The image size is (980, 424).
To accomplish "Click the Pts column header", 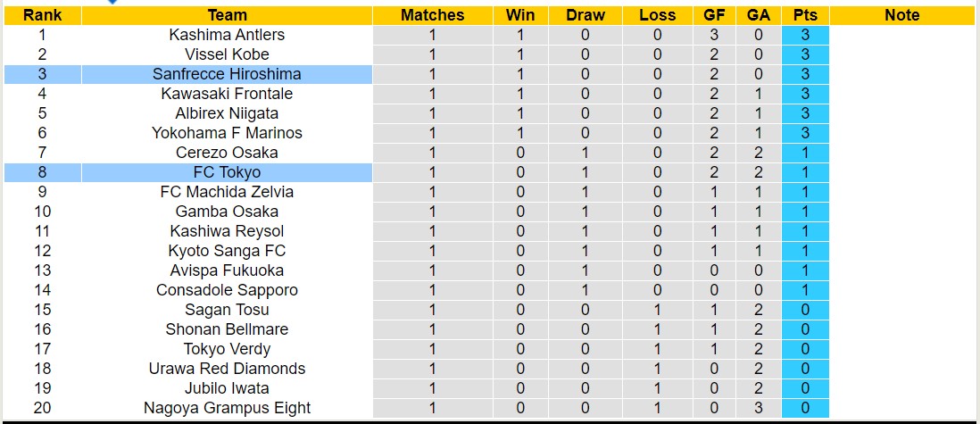I will 805,15.
